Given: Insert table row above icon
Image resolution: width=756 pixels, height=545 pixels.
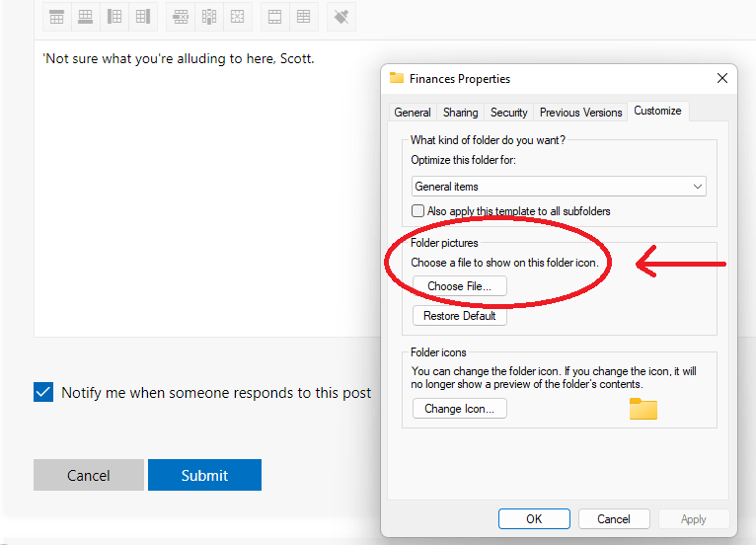Looking at the screenshot, I should pos(56,17).
